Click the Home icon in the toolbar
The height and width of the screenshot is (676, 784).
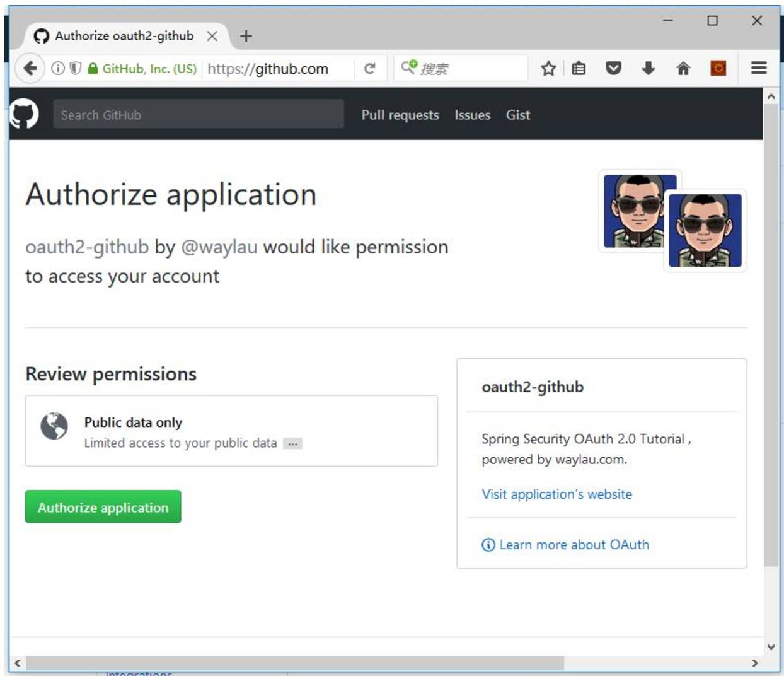click(x=684, y=69)
